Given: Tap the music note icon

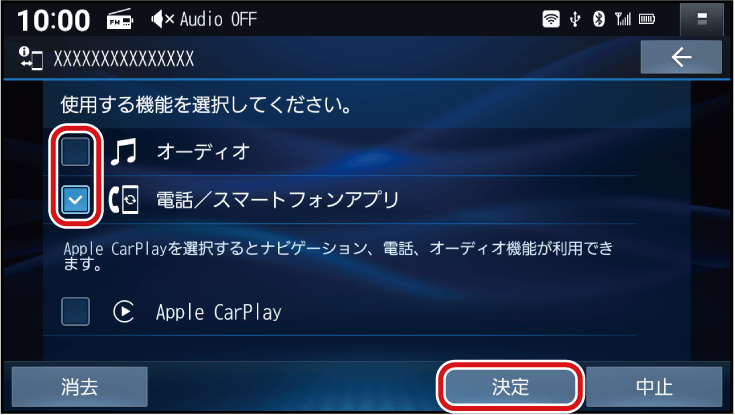Looking at the screenshot, I should click(124, 151).
